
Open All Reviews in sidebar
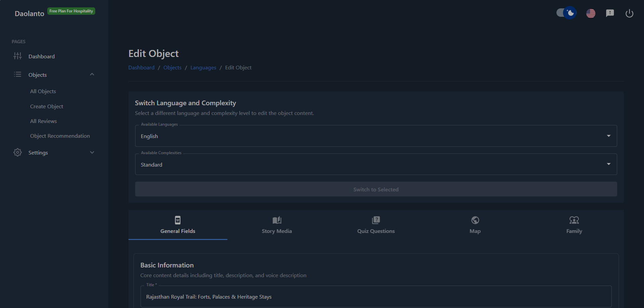(x=44, y=121)
